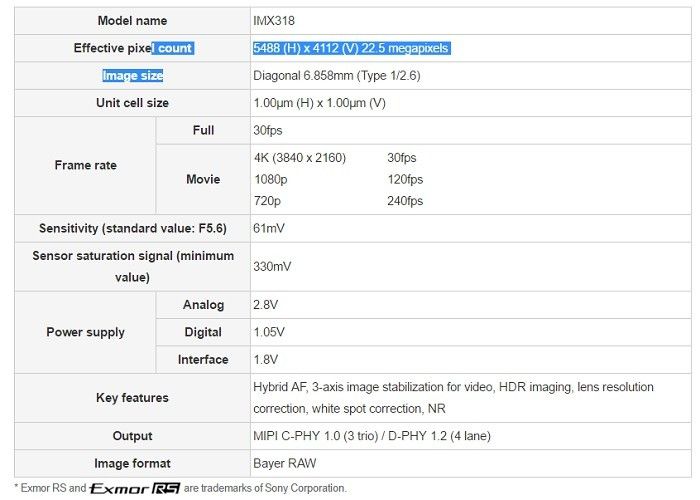Click the 'Unit cell size' label
The height and width of the screenshot is (500, 700).
pyautogui.click(x=132, y=103)
